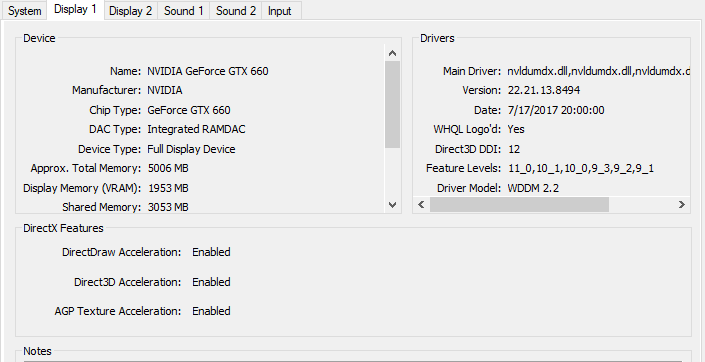Click the AGP Texture Acceleration Enabled status
This screenshot has width=705, height=362.
click(x=211, y=311)
